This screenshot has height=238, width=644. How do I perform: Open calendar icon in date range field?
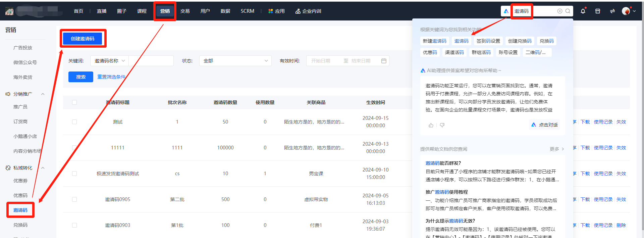[x=384, y=61]
